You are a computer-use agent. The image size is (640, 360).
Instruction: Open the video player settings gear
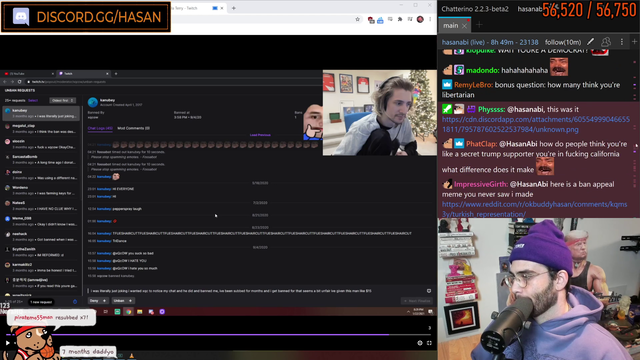[420, 343]
